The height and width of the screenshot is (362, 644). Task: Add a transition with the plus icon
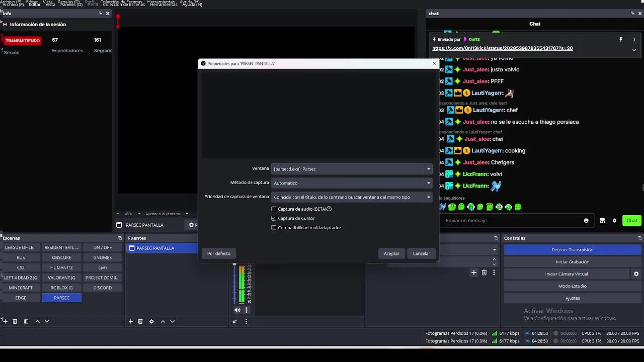point(474,273)
